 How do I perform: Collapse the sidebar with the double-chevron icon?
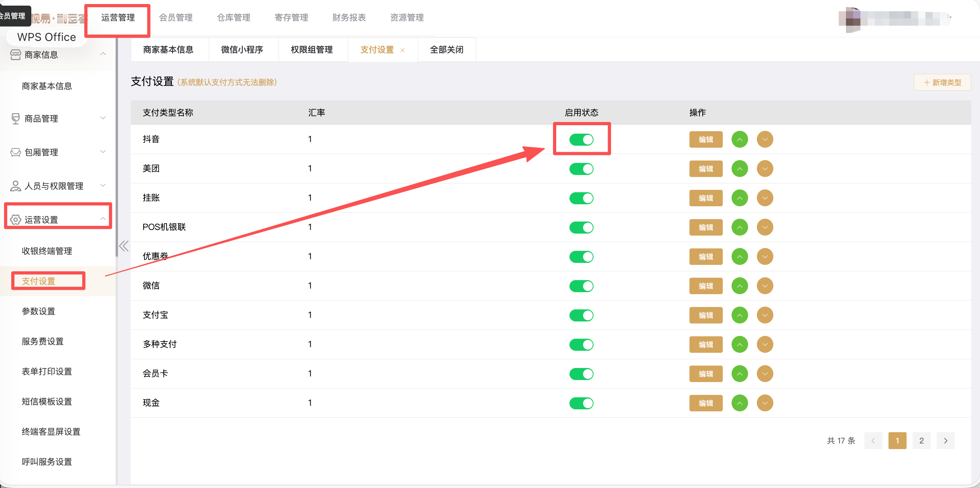[x=124, y=246]
